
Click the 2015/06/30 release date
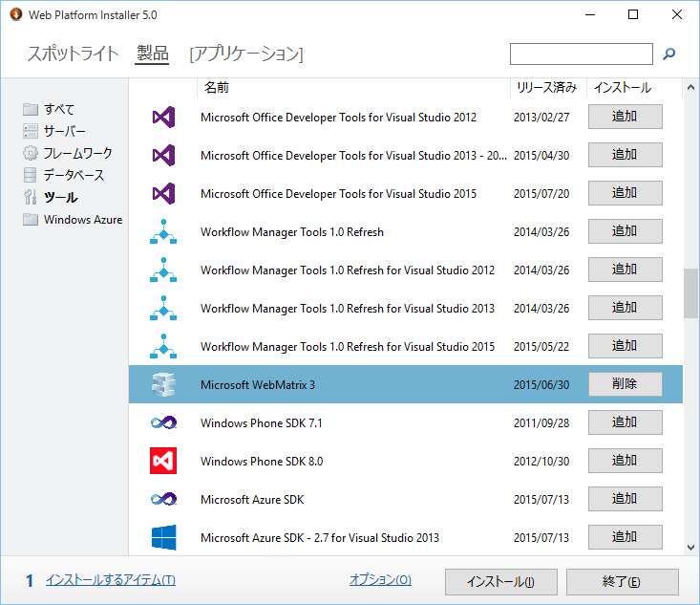[541, 385]
